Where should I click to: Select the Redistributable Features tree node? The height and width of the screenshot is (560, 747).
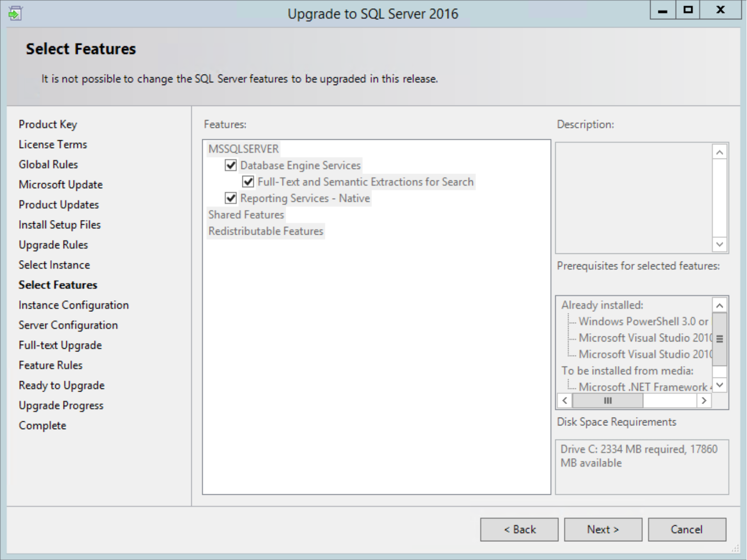266,231
